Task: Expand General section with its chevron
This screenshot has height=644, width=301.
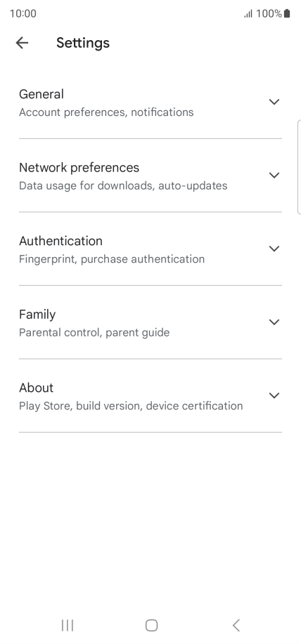Action: [x=274, y=102]
